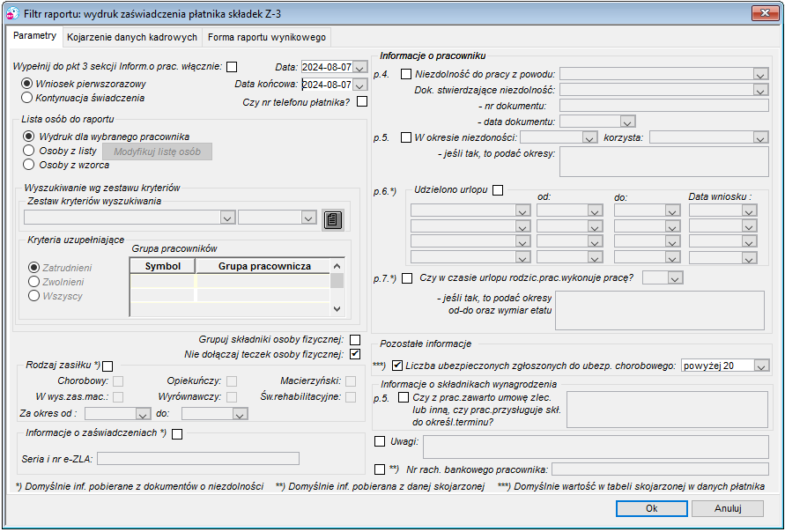The image size is (785, 532).
Task: Expand Dok. stwierdzające niezdolność dropdown
Action: [760, 90]
